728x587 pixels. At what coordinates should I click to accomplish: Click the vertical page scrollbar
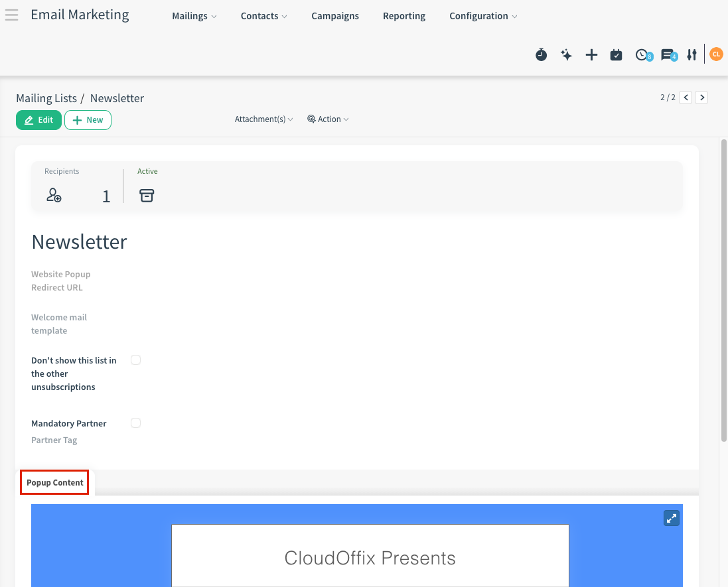tap(723, 290)
